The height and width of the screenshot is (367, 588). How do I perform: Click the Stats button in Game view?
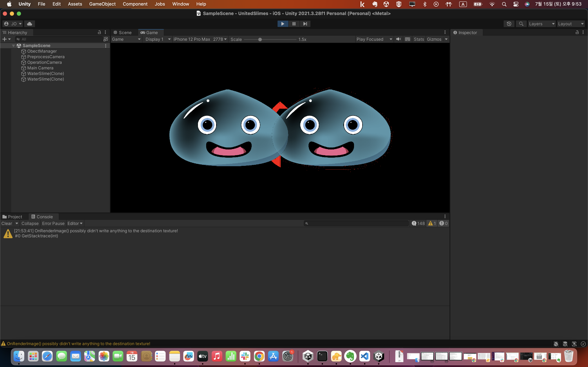pos(419,39)
